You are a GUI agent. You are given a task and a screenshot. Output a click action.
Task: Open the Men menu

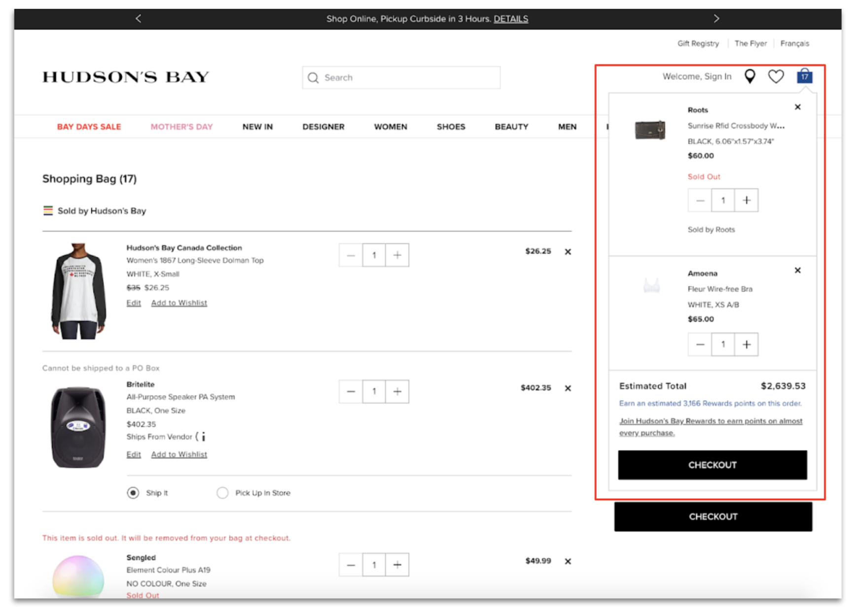click(x=567, y=127)
